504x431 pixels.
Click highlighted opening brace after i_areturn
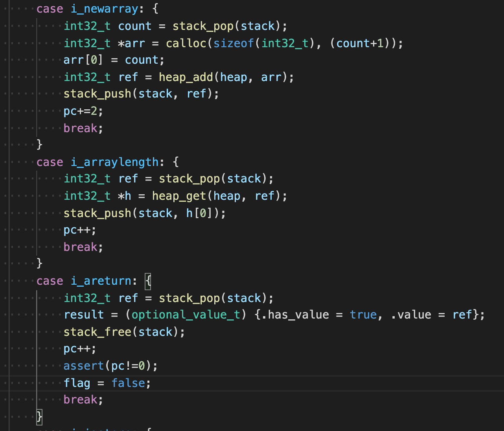point(148,281)
